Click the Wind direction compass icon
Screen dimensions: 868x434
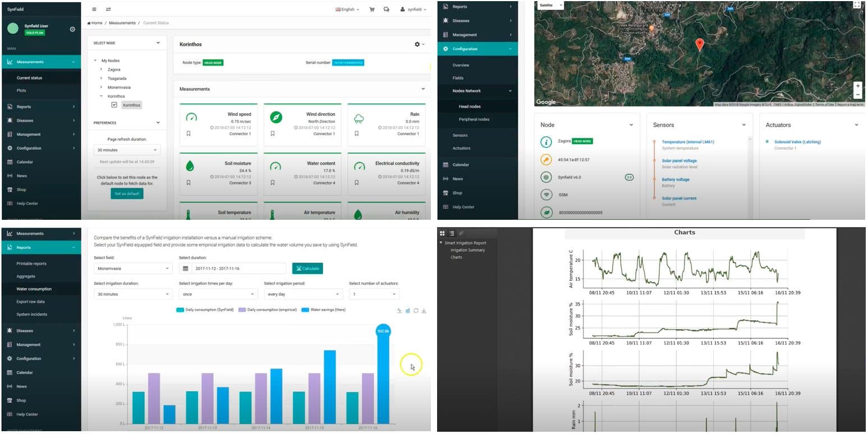point(275,117)
